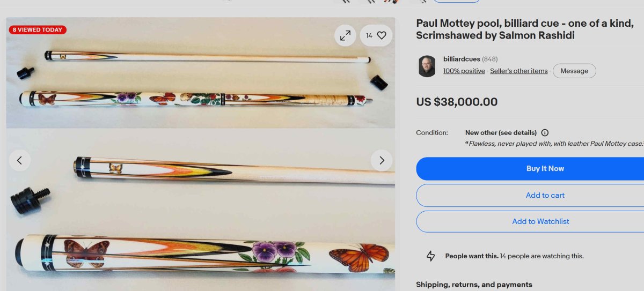Show condition details via the info icon
The height and width of the screenshot is (291, 644).
point(545,132)
